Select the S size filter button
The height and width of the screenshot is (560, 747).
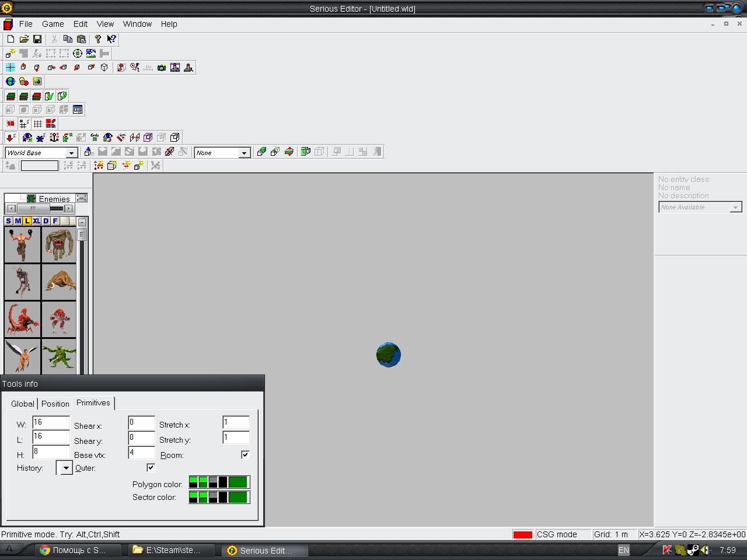tap(8, 221)
